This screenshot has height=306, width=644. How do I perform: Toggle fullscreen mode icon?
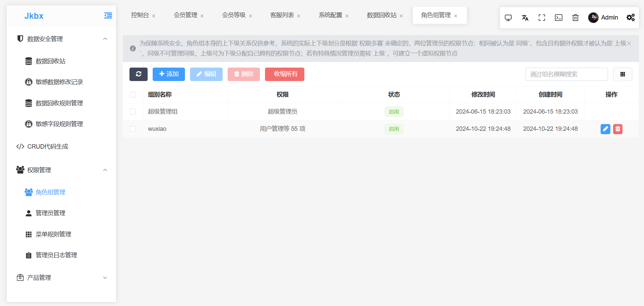[x=542, y=18]
